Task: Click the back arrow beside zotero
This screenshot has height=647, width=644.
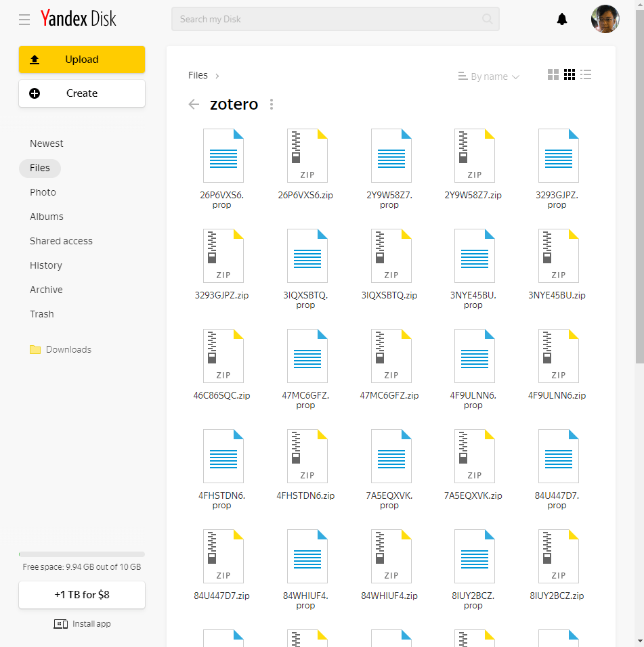Action: click(194, 104)
